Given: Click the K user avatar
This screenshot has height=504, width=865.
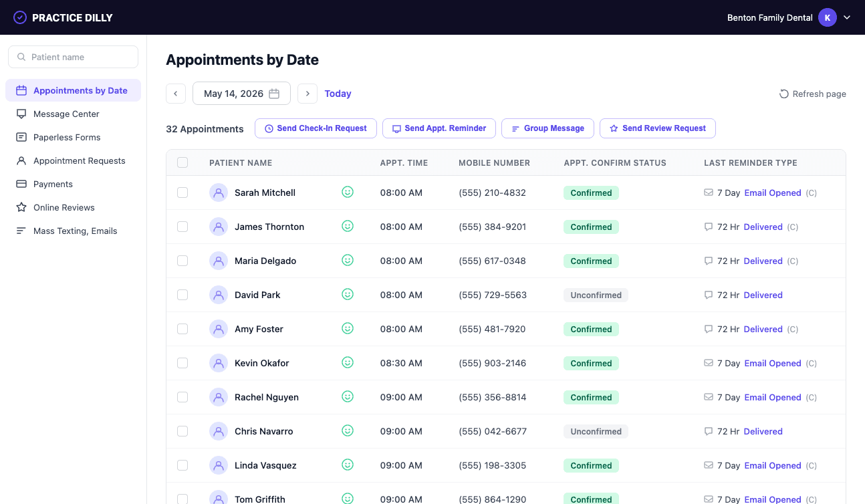Looking at the screenshot, I should 828,17.
